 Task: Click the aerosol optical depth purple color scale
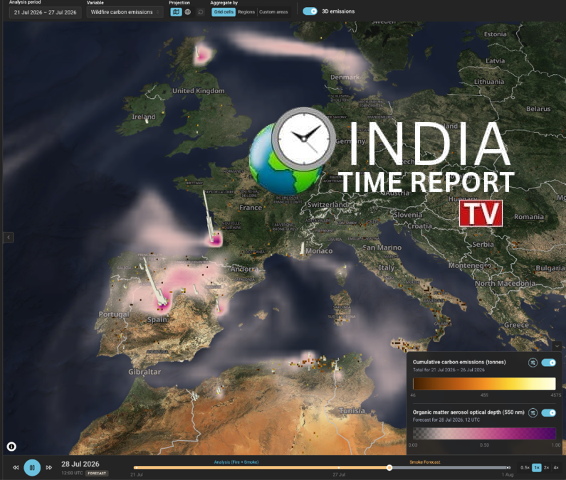pos(484,433)
